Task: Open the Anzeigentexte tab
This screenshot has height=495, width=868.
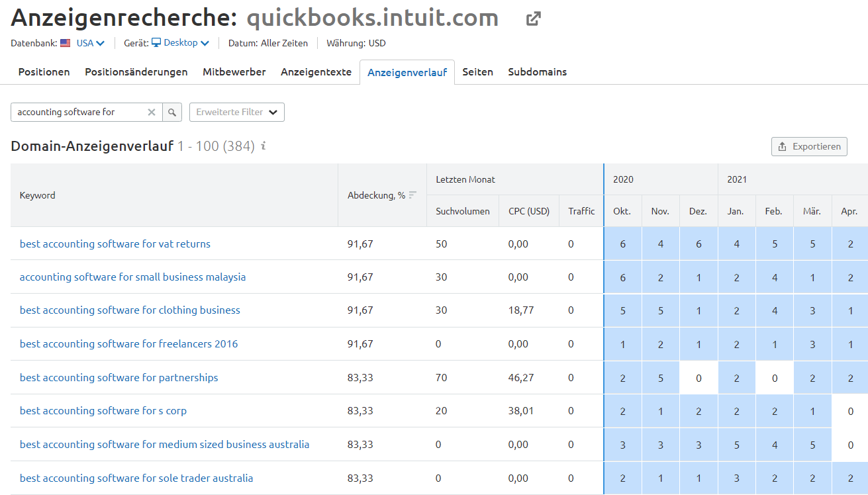Action: click(x=316, y=72)
